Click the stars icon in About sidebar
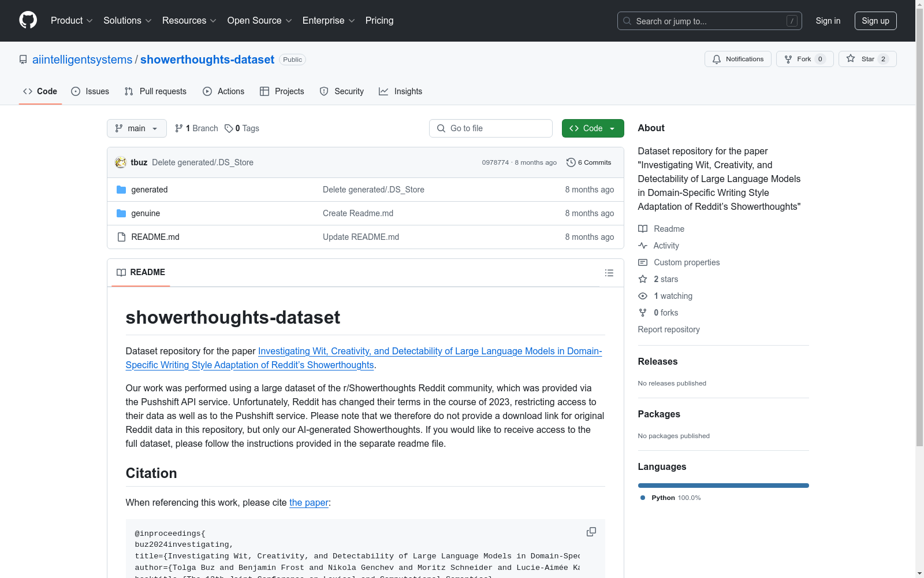 (x=643, y=279)
